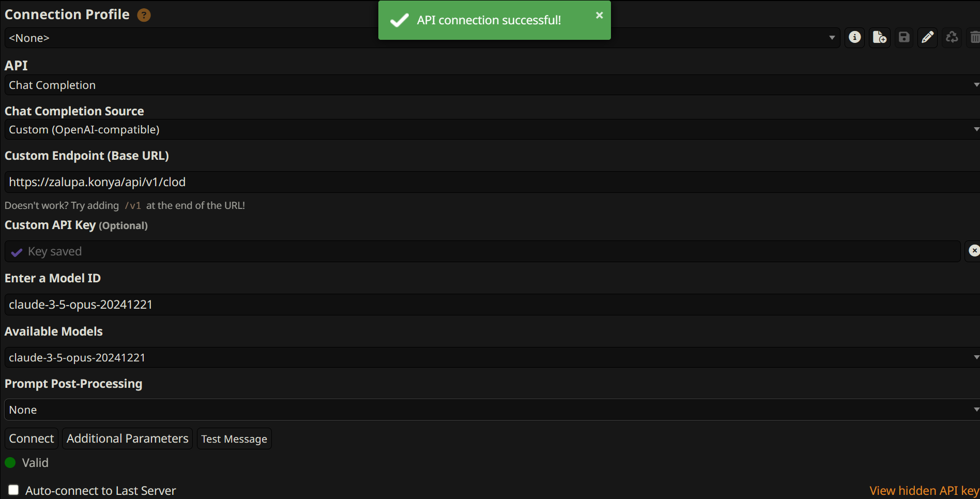
Task: Delete profile with the trash icon
Action: (x=974, y=37)
